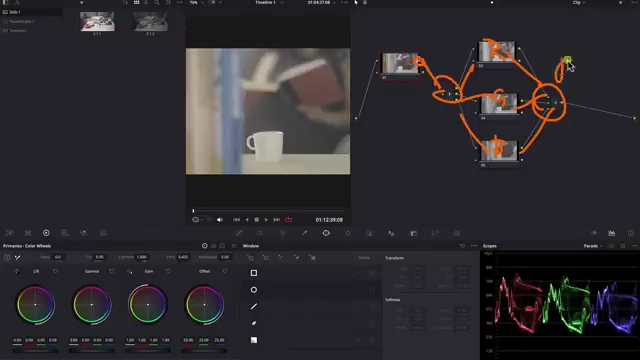Click the Pivot value field
Screen dimensions: 640x360
click(183, 257)
